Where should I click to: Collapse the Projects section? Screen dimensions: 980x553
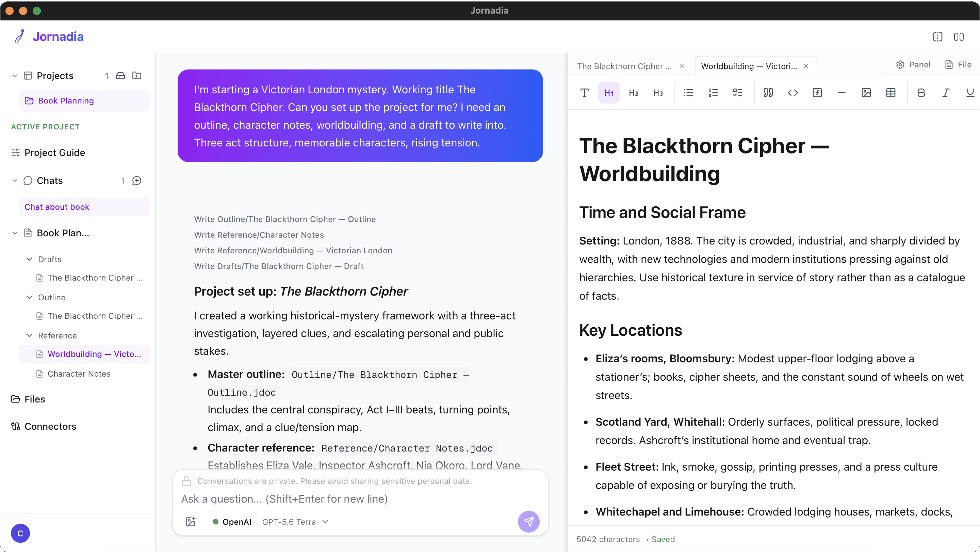(x=15, y=75)
